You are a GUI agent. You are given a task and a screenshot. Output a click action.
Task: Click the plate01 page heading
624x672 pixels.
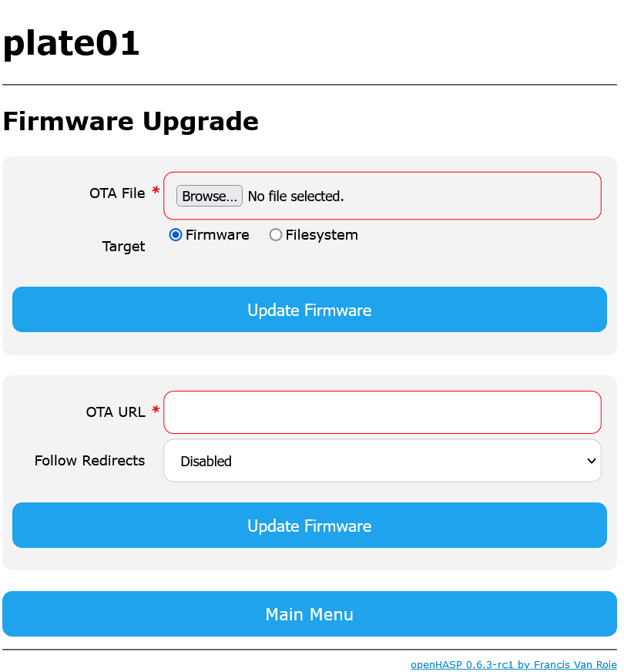click(x=71, y=44)
